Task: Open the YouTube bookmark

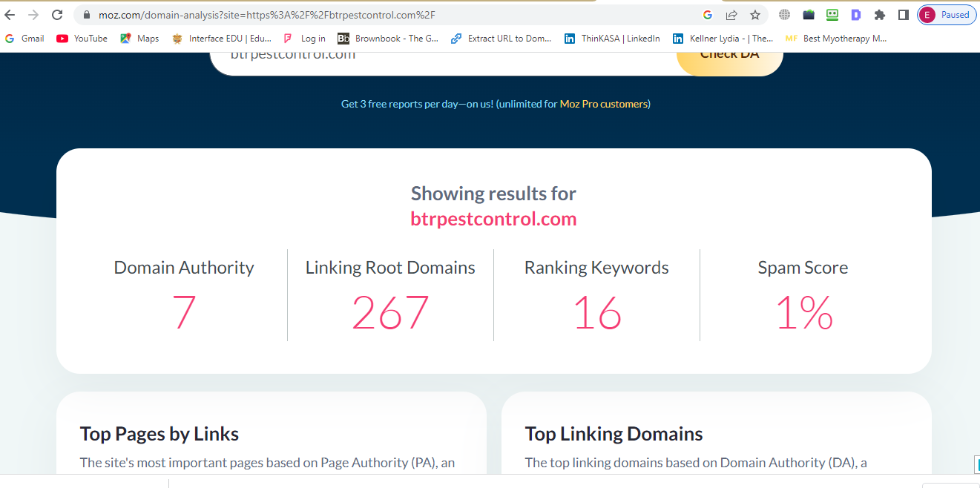Action: pos(82,39)
